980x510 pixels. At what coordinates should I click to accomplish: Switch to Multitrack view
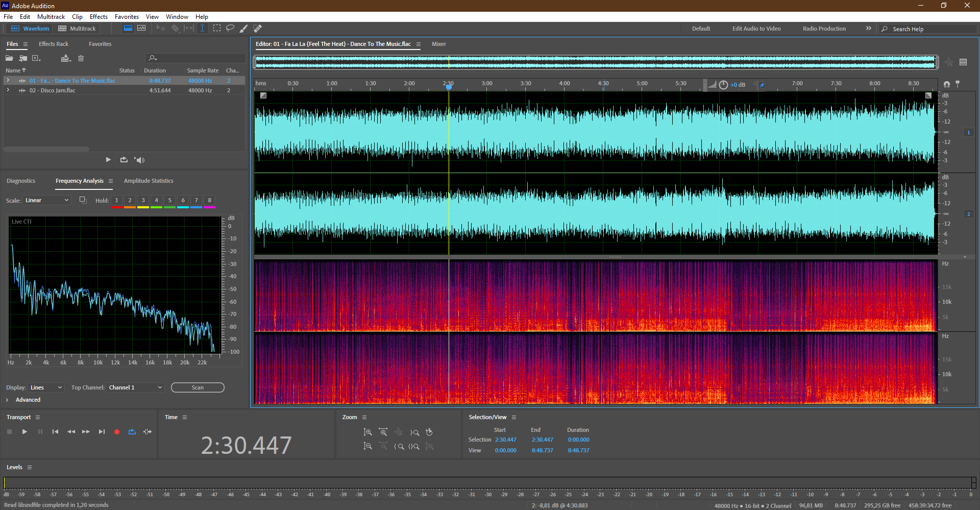pyautogui.click(x=77, y=29)
